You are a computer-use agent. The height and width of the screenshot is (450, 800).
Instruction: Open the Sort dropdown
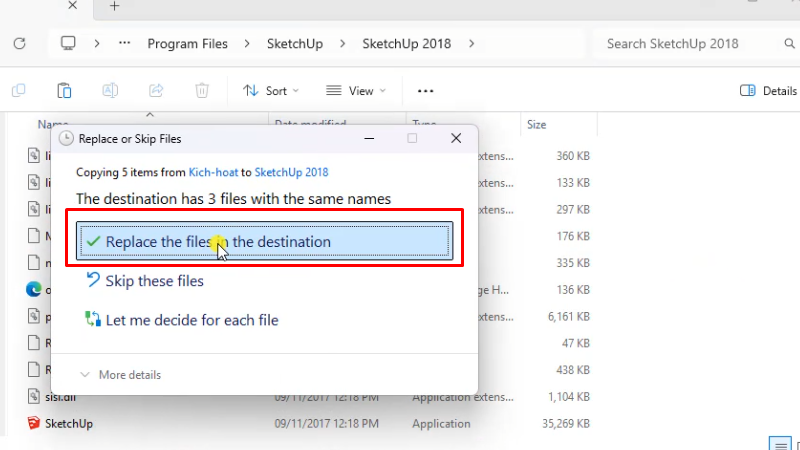point(270,91)
